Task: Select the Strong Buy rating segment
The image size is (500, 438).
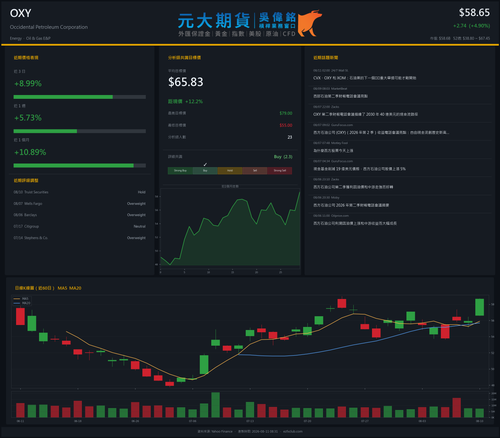Action: 180,171
